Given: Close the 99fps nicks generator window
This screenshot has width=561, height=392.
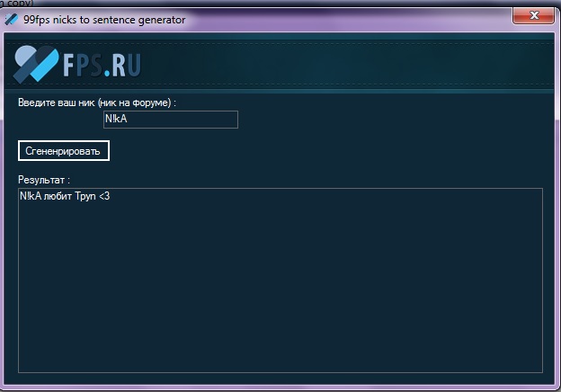Looking at the screenshot, I should click(x=533, y=15).
